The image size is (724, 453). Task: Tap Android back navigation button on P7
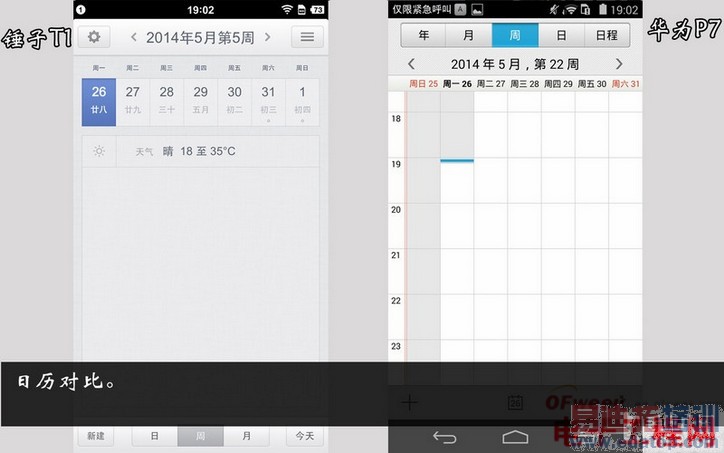[x=445, y=437]
